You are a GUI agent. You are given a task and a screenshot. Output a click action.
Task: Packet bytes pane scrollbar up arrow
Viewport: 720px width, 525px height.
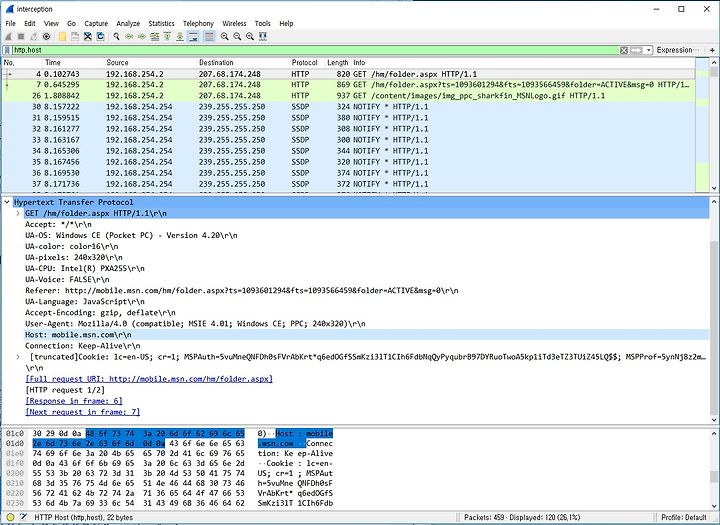(714, 433)
